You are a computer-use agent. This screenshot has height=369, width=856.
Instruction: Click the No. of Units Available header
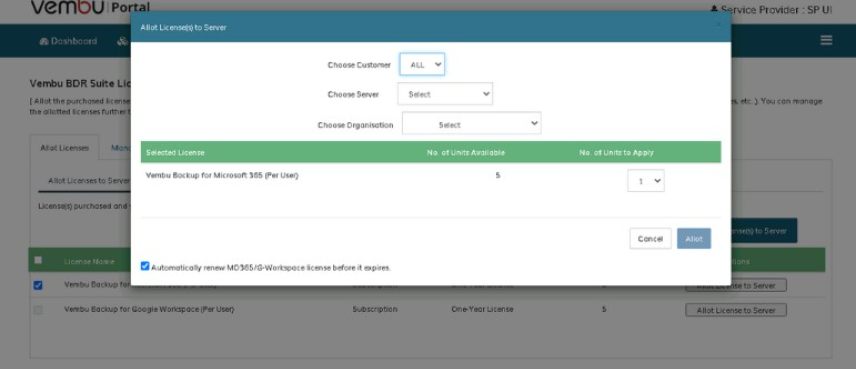click(x=466, y=152)
